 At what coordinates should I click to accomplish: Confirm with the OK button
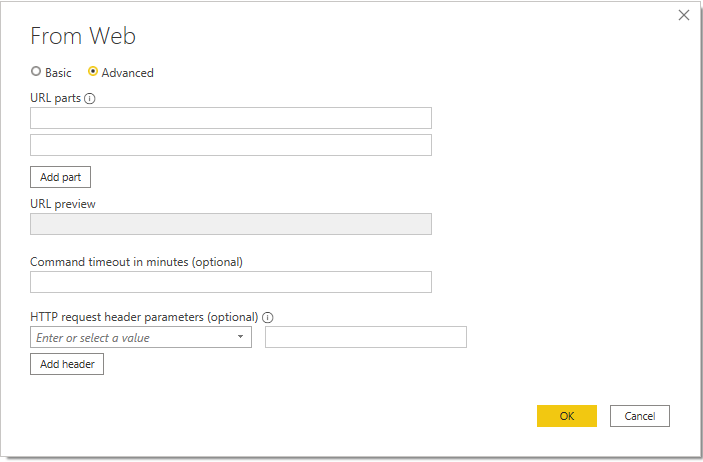(567, 416)
